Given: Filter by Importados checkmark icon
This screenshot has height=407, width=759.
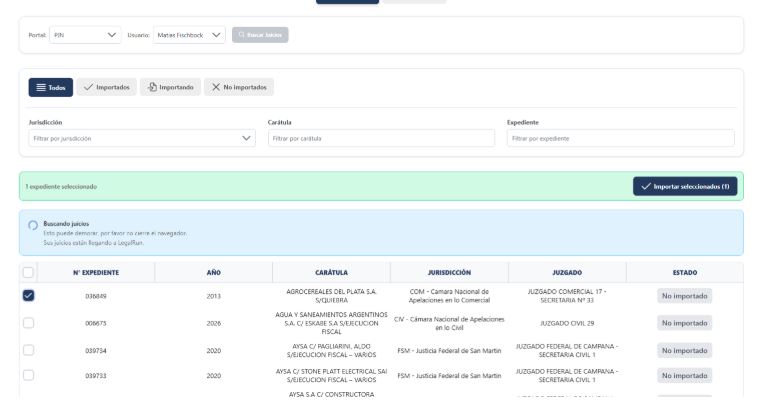Looking at the screenshot, I should tap(89, 87).
